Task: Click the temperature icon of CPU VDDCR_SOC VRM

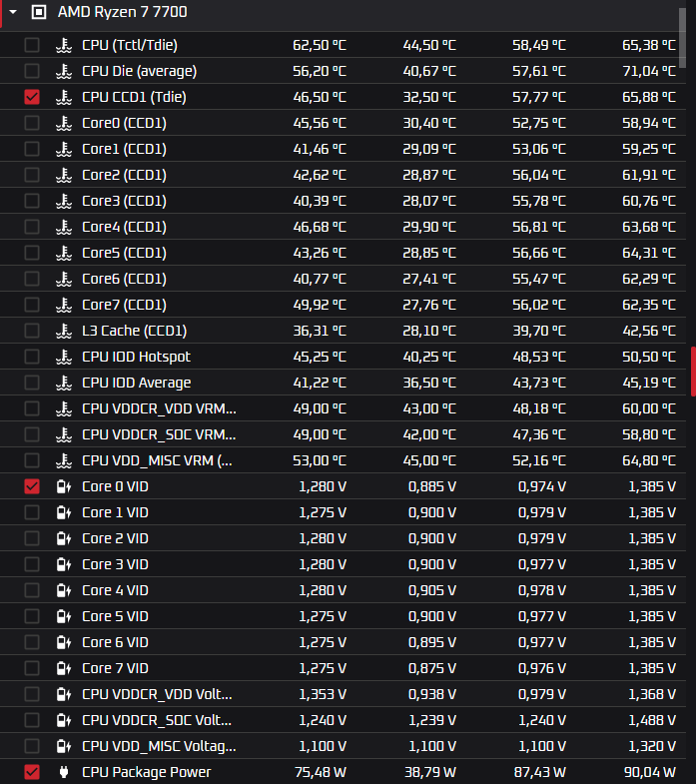Action: (64, 434)
